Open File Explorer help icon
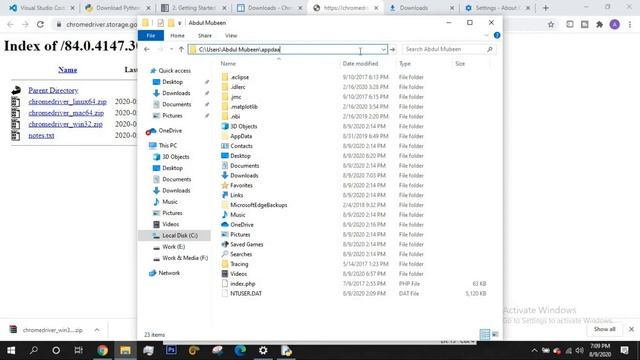This screenshot has height=360, width=640. click(x=497, y=36)
